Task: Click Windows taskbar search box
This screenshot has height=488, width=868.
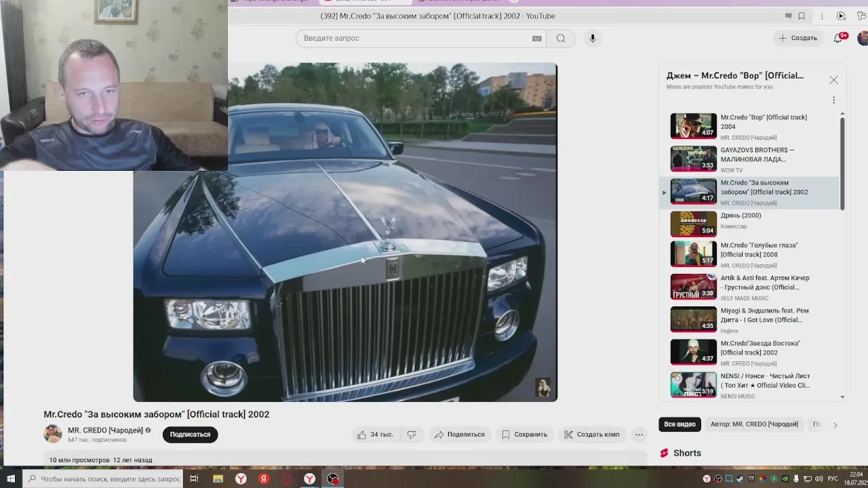Action: (102, 479)
